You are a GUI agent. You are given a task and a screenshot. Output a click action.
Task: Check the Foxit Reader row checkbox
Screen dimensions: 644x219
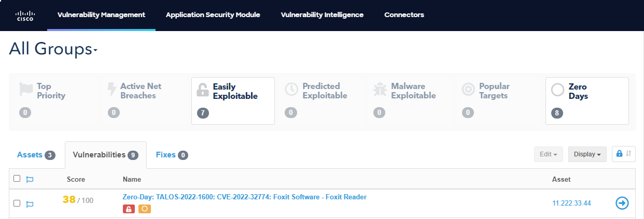click(x=17, y=203)
